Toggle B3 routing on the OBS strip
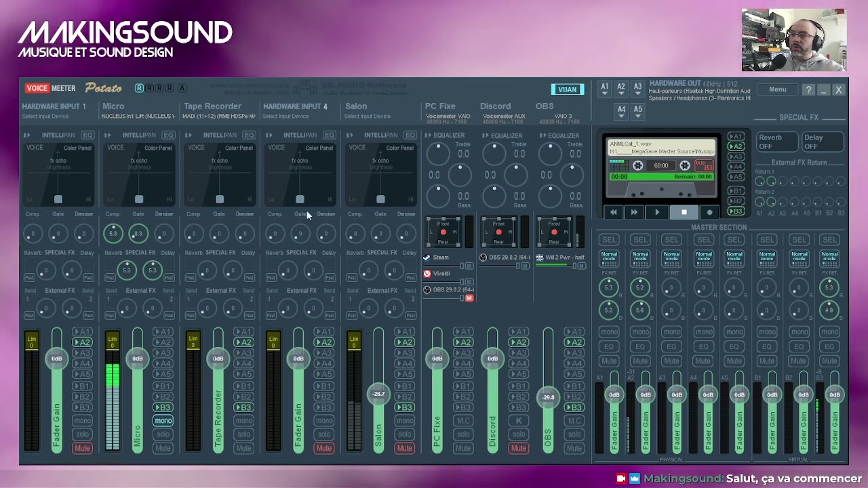 click(x=574, y=407)
